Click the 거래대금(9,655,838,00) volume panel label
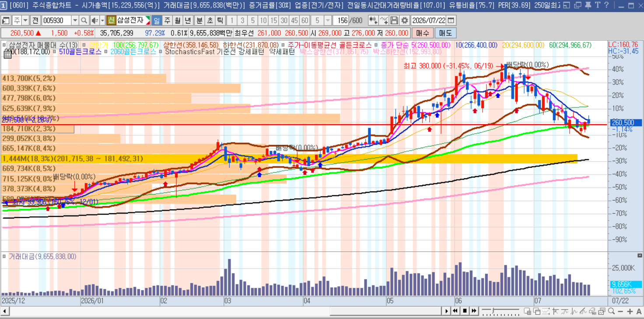 [x=42, y=257]
